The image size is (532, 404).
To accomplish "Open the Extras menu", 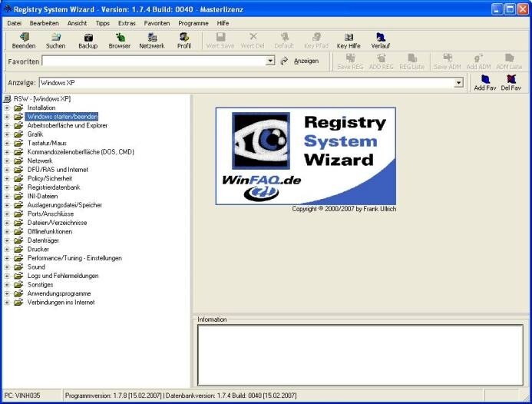I will [x=127, y=23].
